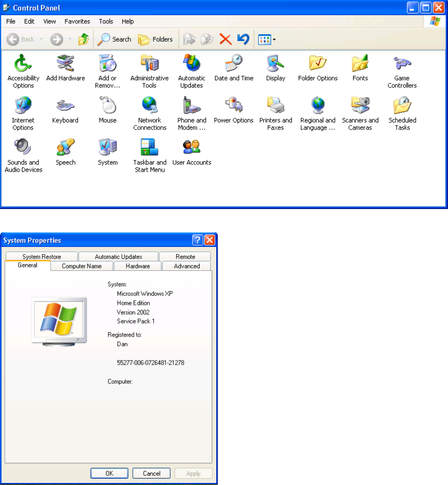Click OK in System Properties
This screenshot has width=448, height=485.
[109, 473]
